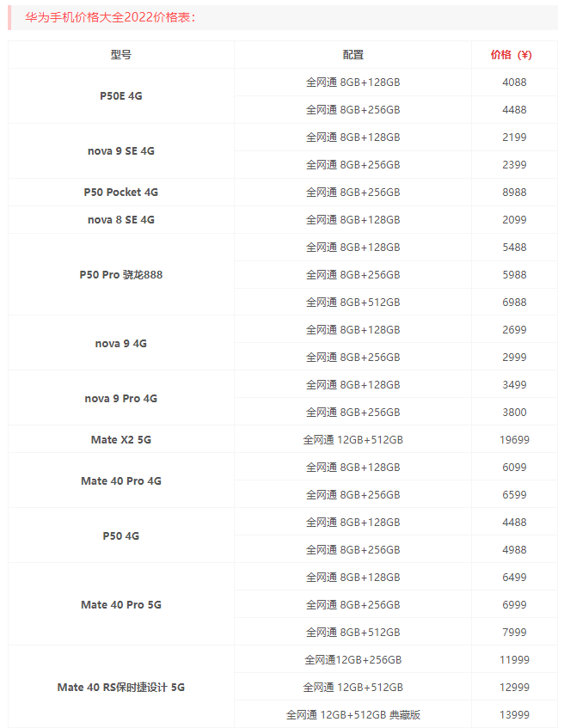Click the 配置 column header
The image size is (564, 728).
click(x=352, y=54)
